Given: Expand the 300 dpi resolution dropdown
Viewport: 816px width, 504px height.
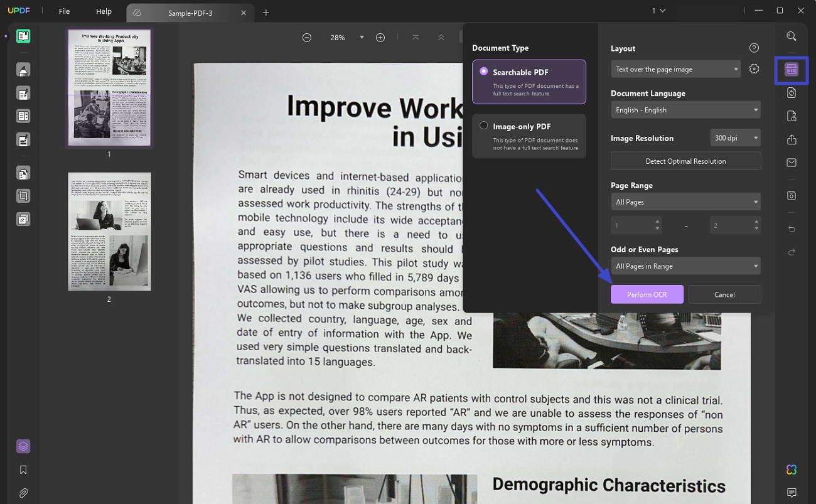Looking at the screenshot, I should [735, 138].
